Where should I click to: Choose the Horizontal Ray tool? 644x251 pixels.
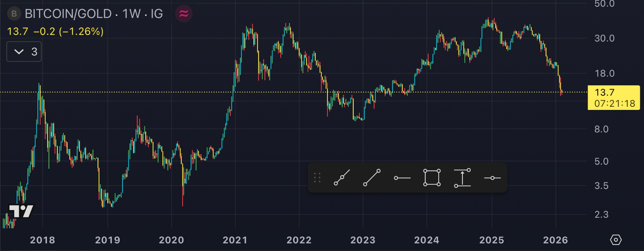click(x=402, y=178)
